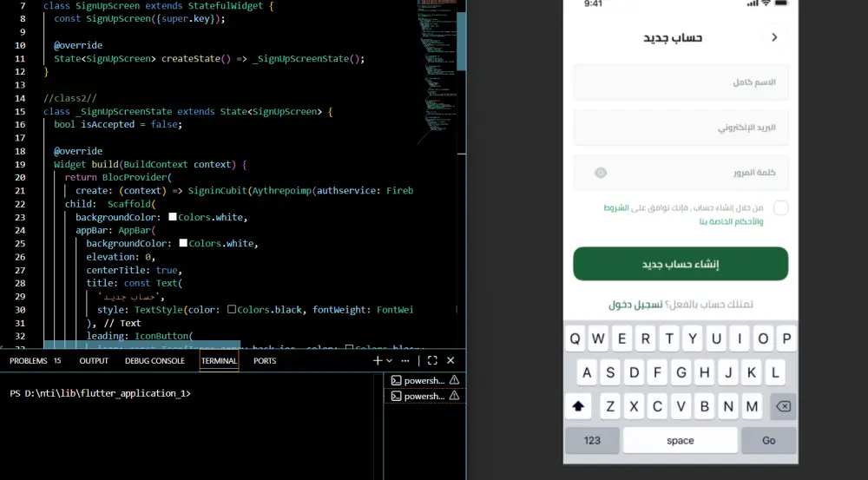This screenshot has height=480, width=868.
Task: Click 'return BlocProvider(' on line 20
Action: coord(118,177)
